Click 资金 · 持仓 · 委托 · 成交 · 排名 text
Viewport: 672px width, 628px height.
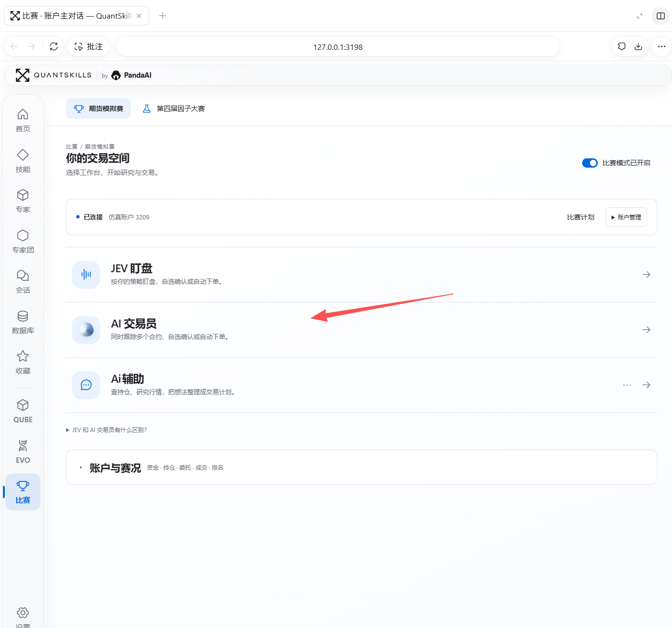point(185,468)
